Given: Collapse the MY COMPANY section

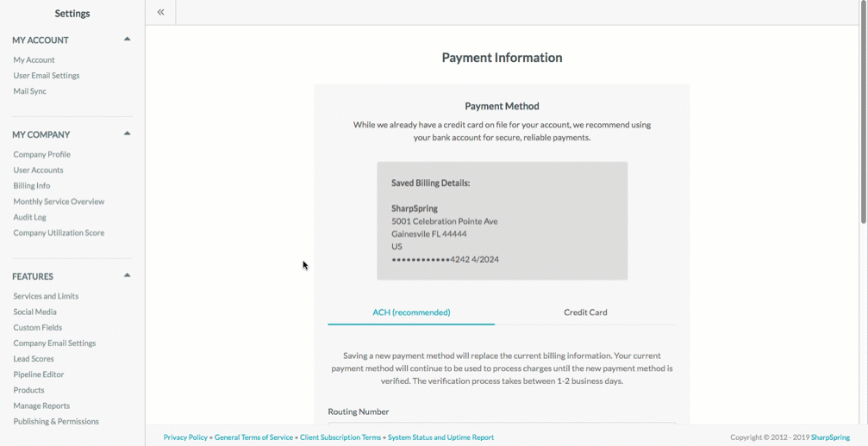Looking at the screenshot, I should 127,133.
